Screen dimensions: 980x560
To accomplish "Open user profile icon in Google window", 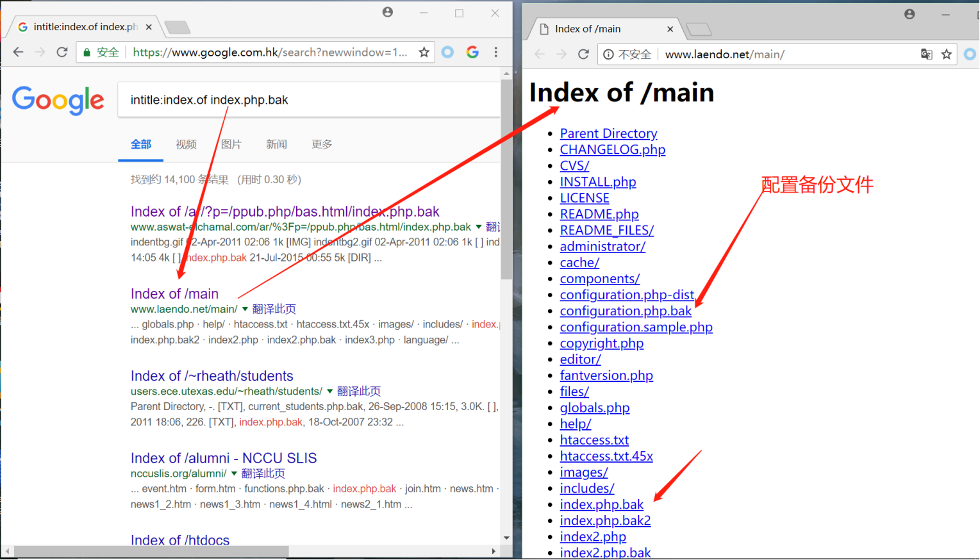I will 388,12.
